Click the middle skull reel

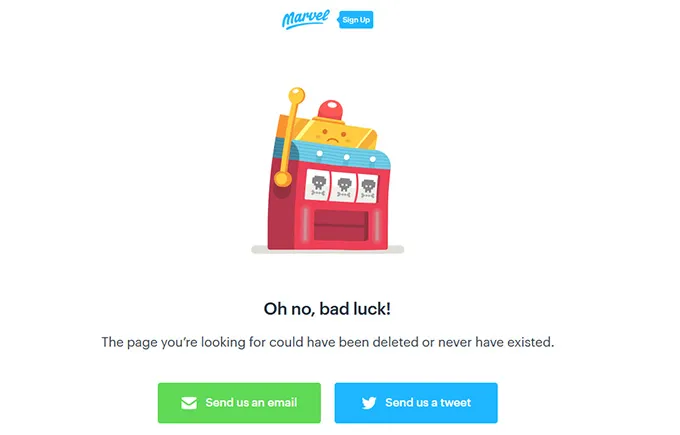click(343, 187)
